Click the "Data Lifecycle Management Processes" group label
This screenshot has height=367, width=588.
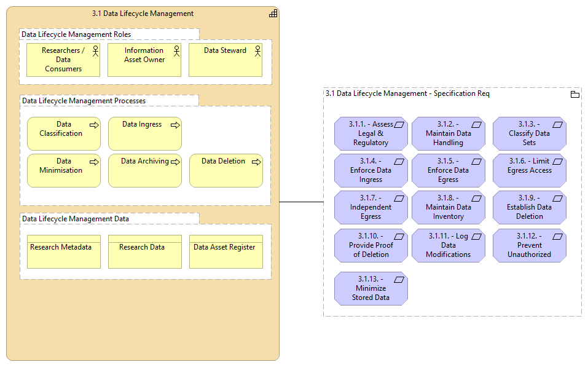(x=84, y=101)
